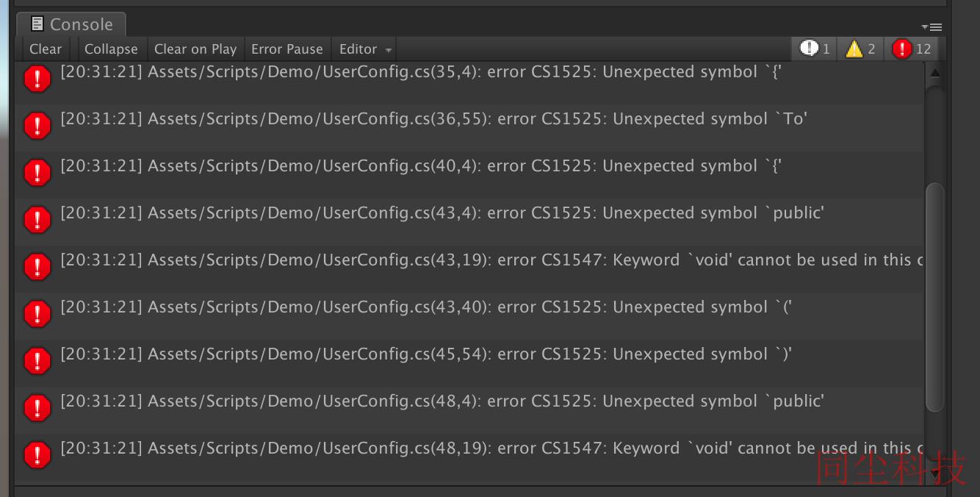
Task: Enable the Collapse option
Action: (111, 49)
